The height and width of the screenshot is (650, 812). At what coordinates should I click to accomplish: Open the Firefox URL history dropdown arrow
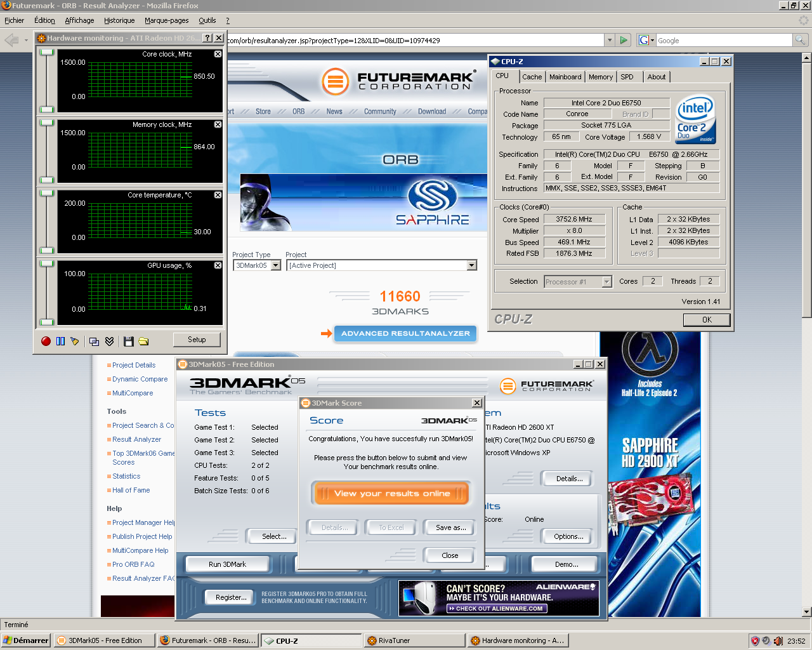click(610, 40)
